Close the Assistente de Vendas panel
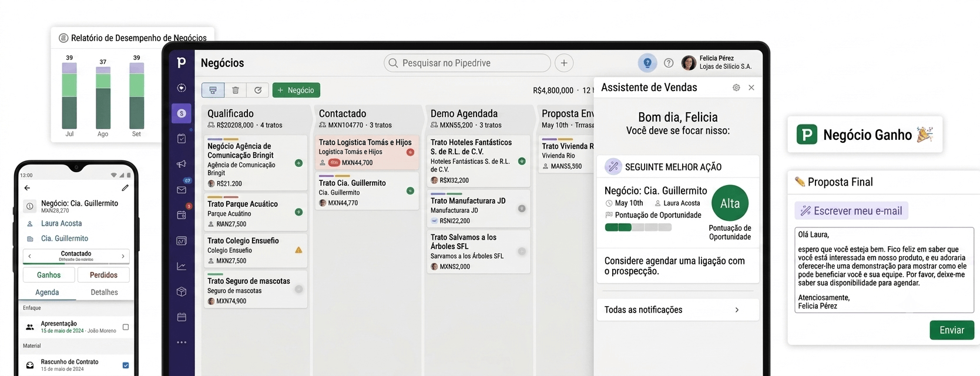The width and height of the screenshot is (980, 376). [751, 88]
